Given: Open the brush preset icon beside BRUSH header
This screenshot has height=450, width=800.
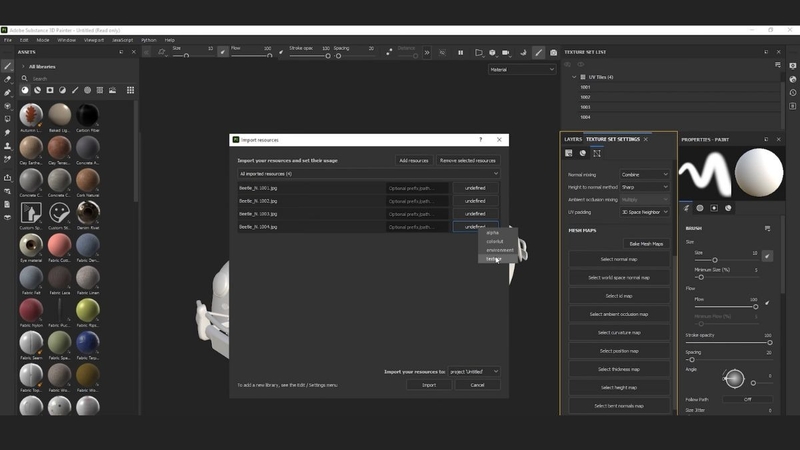Looking at the screenshot, I should (x=767, y=229).
